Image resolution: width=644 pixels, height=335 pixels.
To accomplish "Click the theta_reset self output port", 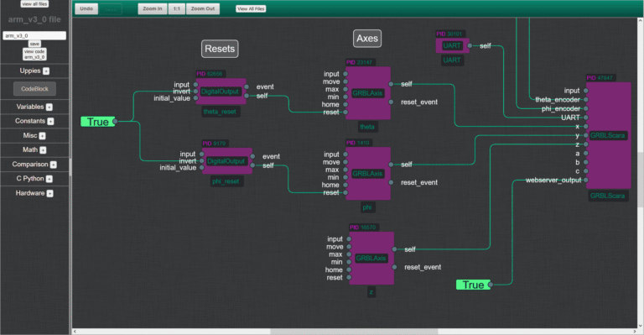I will point(247,96).
